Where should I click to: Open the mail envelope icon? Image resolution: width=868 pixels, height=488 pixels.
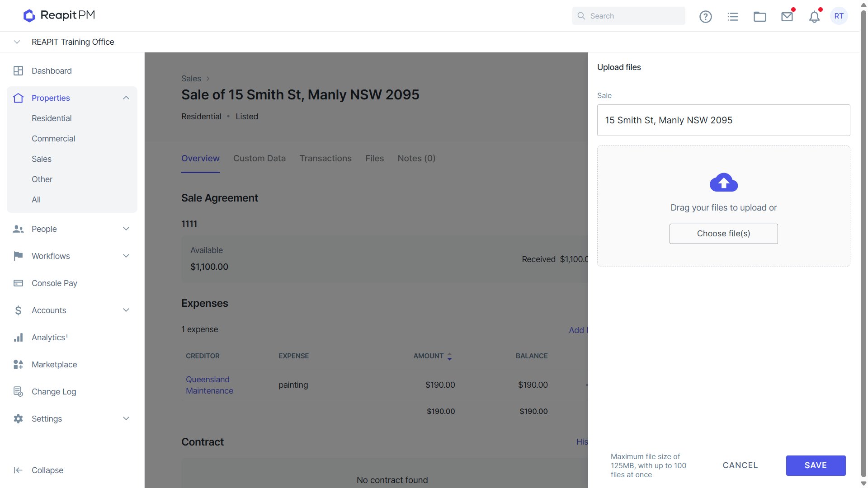point(787,17)
